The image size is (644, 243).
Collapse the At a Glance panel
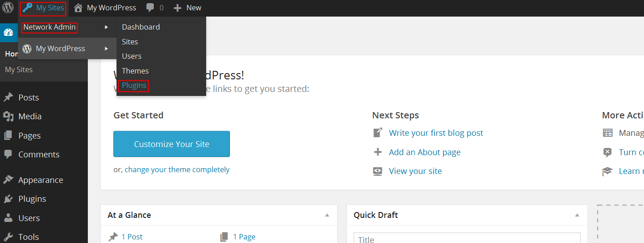(327, 215)
